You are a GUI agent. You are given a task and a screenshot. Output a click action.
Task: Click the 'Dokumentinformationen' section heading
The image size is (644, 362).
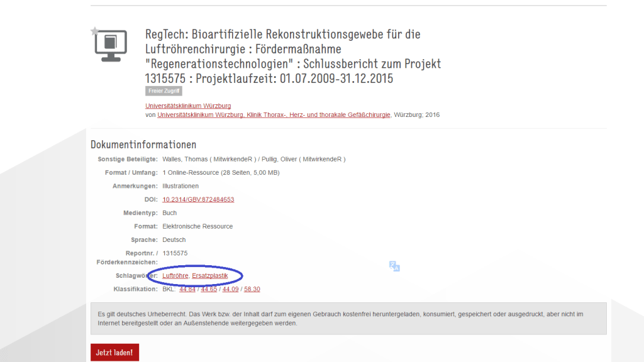(143, 145)
